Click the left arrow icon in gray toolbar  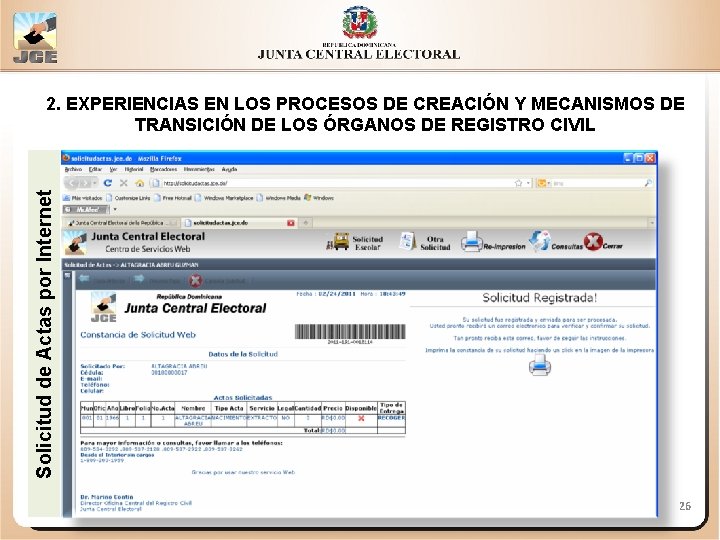tap(84, 279)
